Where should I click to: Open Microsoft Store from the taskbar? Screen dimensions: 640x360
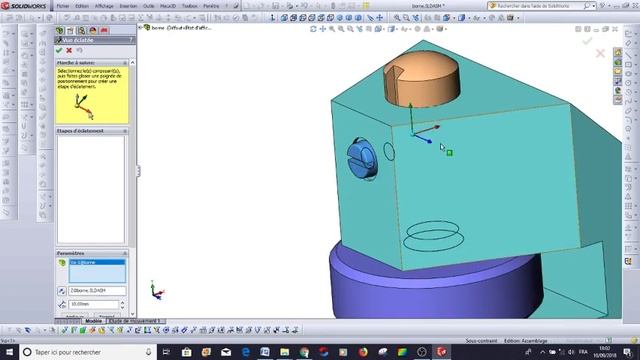tap(187, 352)
